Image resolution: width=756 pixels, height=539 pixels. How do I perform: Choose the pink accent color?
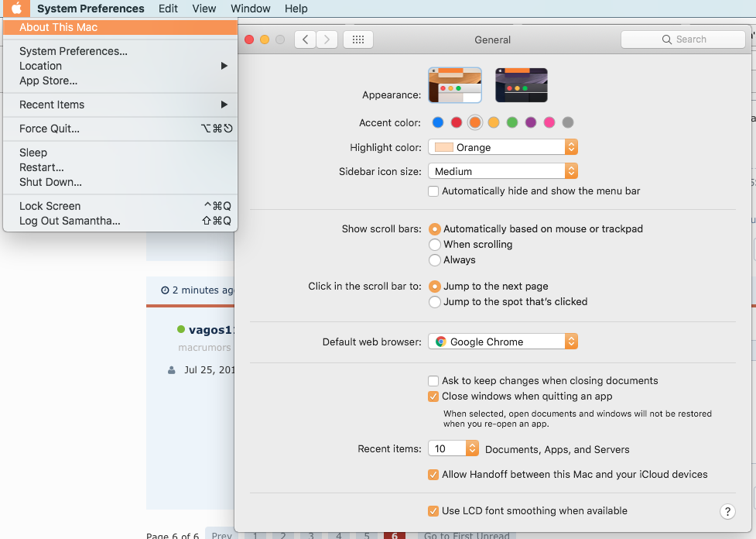(x=549, y=122)
